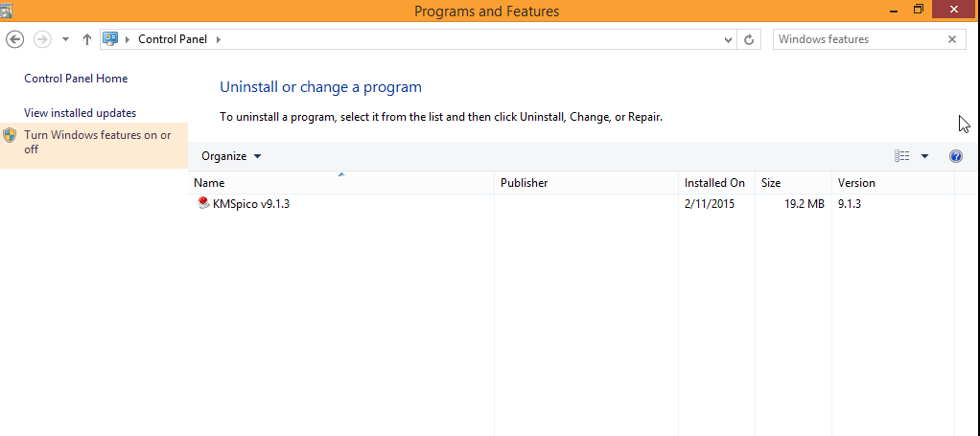This screenshot has height=436, width=980.
Task: Click the shield icon beside Turn Windows features
Action: (x=10, y=135)
